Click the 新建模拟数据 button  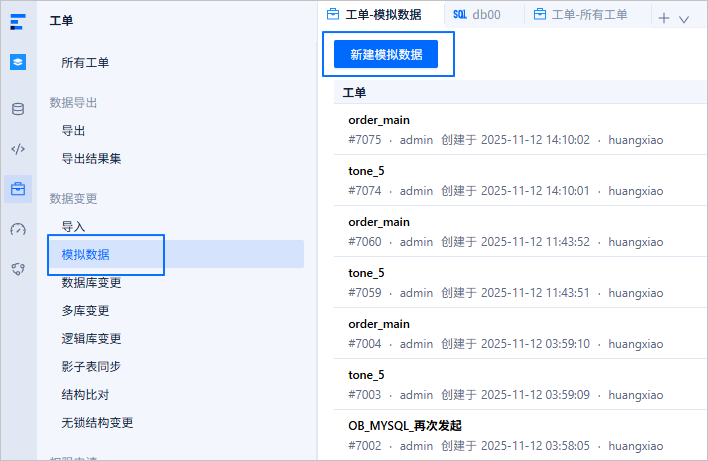point(386,54)
